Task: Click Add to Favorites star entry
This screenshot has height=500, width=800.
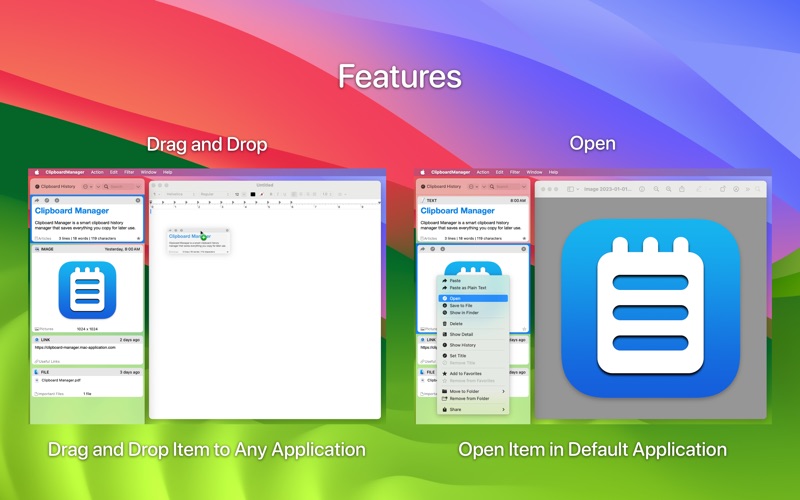Action: tap(473, 373)
